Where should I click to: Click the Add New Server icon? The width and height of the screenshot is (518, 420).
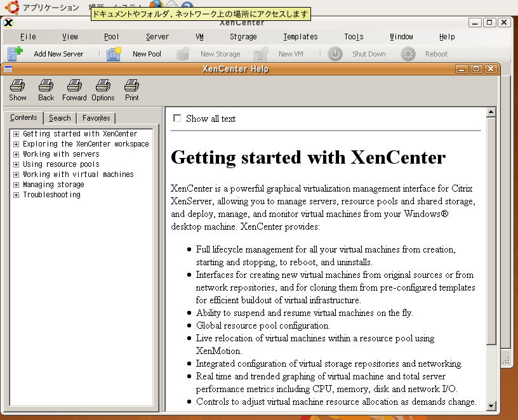tap(15, 54)
